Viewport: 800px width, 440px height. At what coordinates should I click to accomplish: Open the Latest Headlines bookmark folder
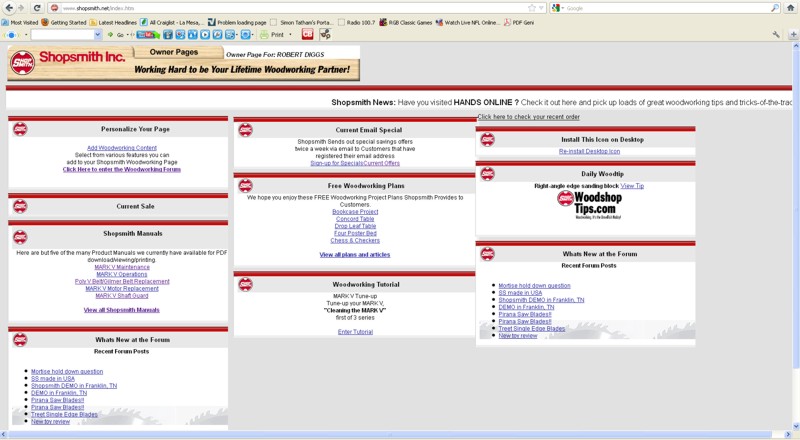[x=113, y=22]
